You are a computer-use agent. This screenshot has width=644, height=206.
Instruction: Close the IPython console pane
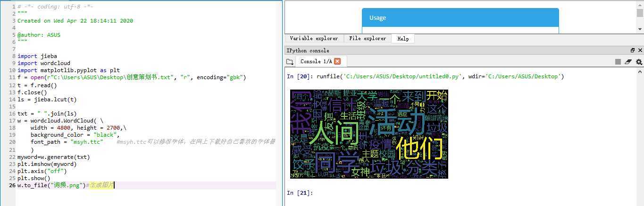pyautogui.click(x=640, y=50)
